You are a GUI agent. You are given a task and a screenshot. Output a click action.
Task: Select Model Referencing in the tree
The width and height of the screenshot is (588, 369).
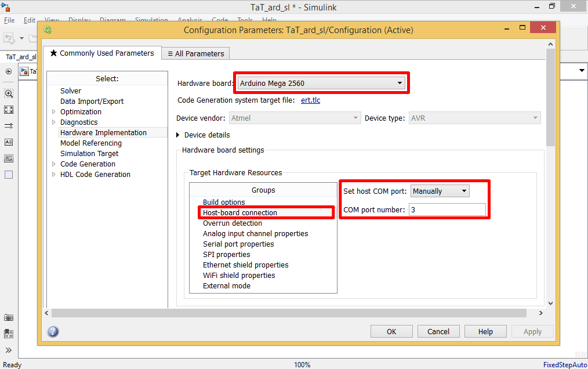click(x=91, y=143)
